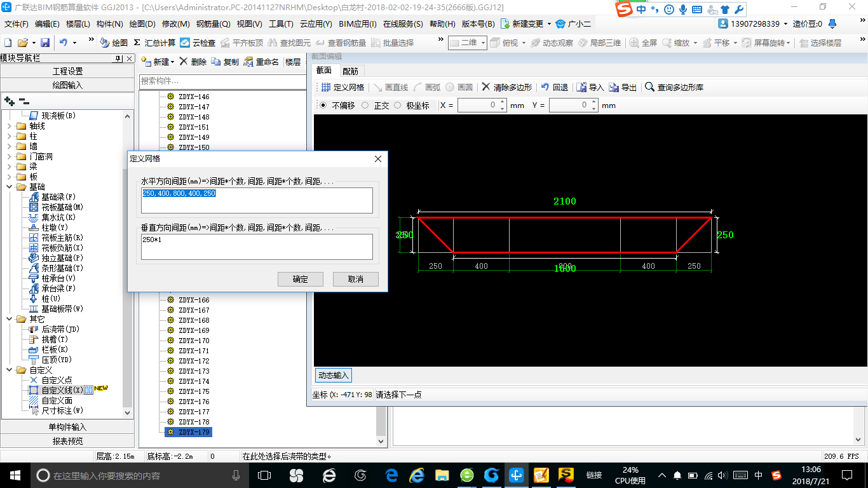Pin the 模块导航栏 panel
868x488 pixels.
(x=118, y=58)
